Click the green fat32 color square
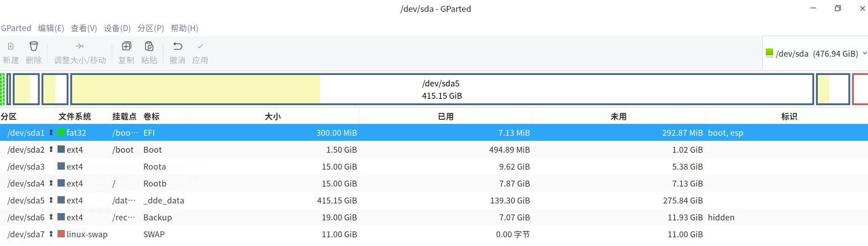This screenshot has height=246, width=868. pyautogui.click(x=61, y=133)
